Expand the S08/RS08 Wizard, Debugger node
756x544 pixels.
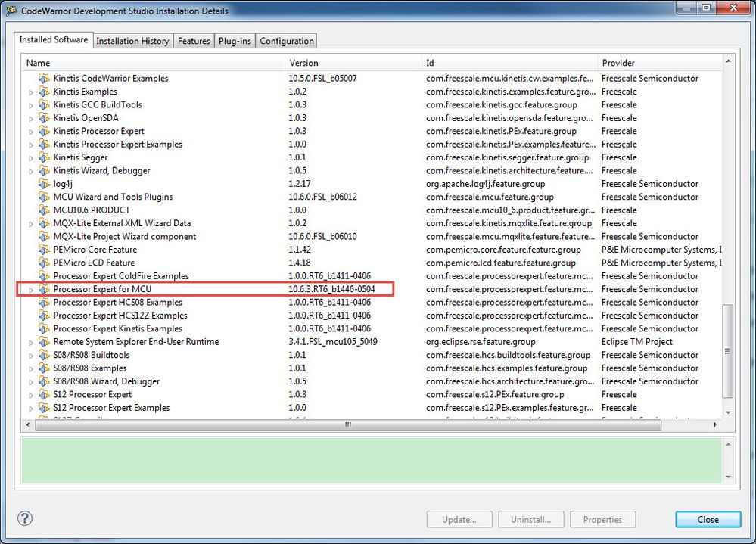[31, 381]
